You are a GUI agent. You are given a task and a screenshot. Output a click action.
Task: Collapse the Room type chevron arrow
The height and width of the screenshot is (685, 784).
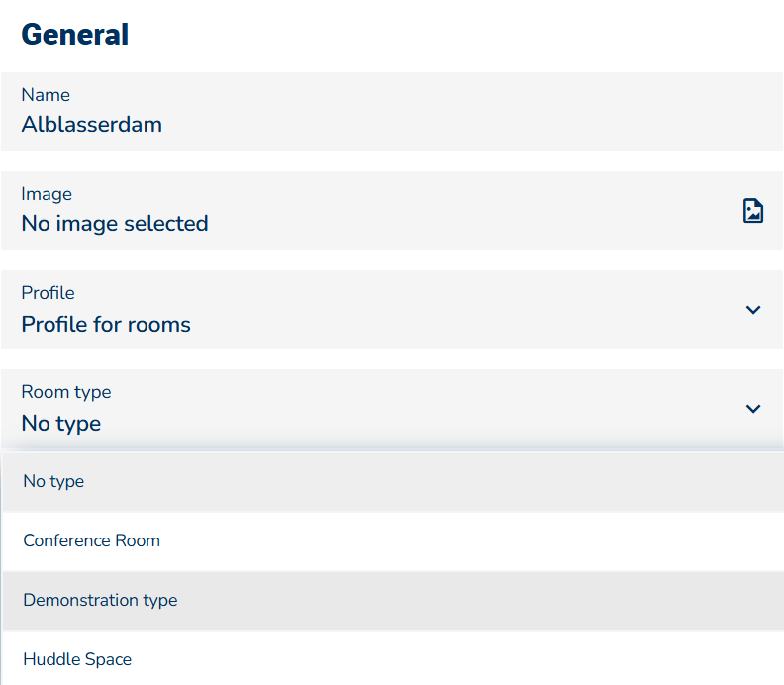pos(753,409)
